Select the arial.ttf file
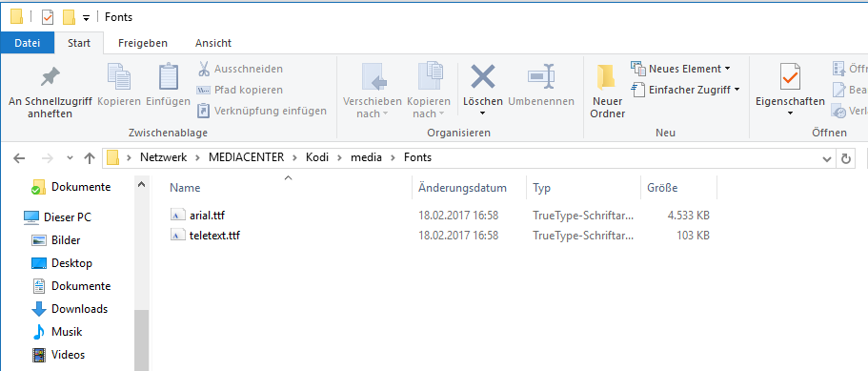The height and width of the screenshot is (371, 868). (207, 215)
